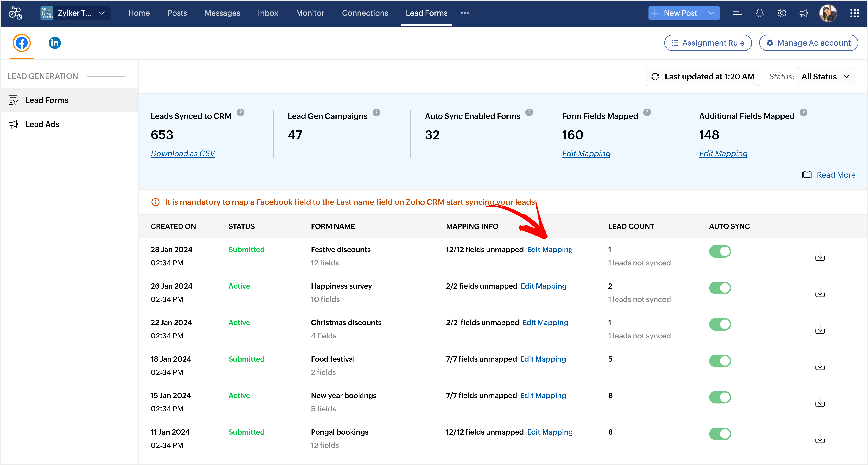This screenshot has width=868, height=465.
Task: Click help icon beside Form Fields Mapped
Action: (647, 112)
